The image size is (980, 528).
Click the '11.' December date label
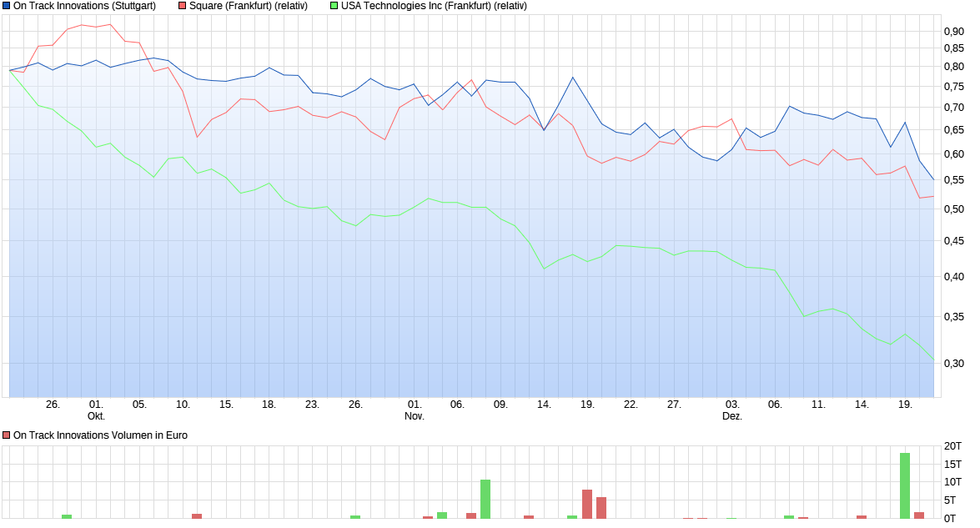tap(819, 405)
